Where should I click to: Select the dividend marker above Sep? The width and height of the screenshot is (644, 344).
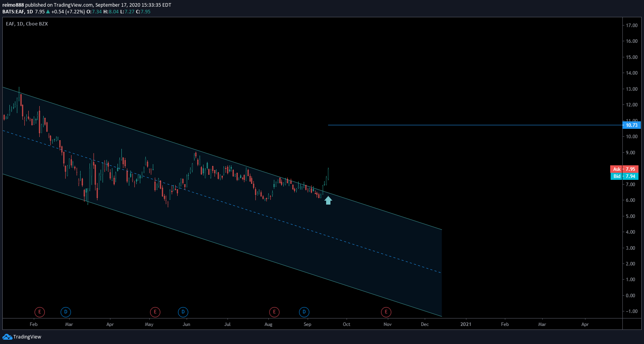[304, 312]
